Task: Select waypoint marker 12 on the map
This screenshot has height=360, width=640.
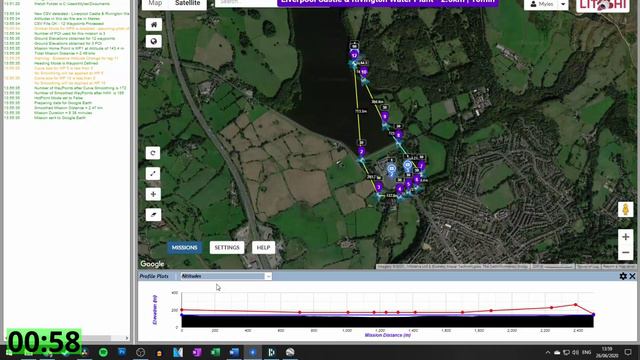Action: [x=354, y=56]
